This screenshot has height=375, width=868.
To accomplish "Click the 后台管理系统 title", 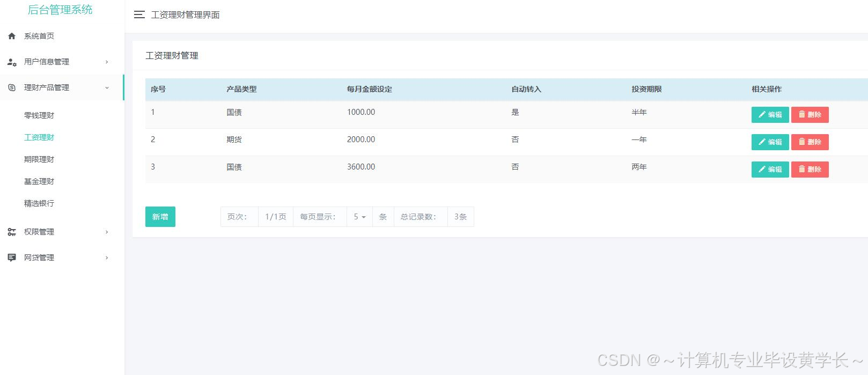I will click(x=60, y=10).
